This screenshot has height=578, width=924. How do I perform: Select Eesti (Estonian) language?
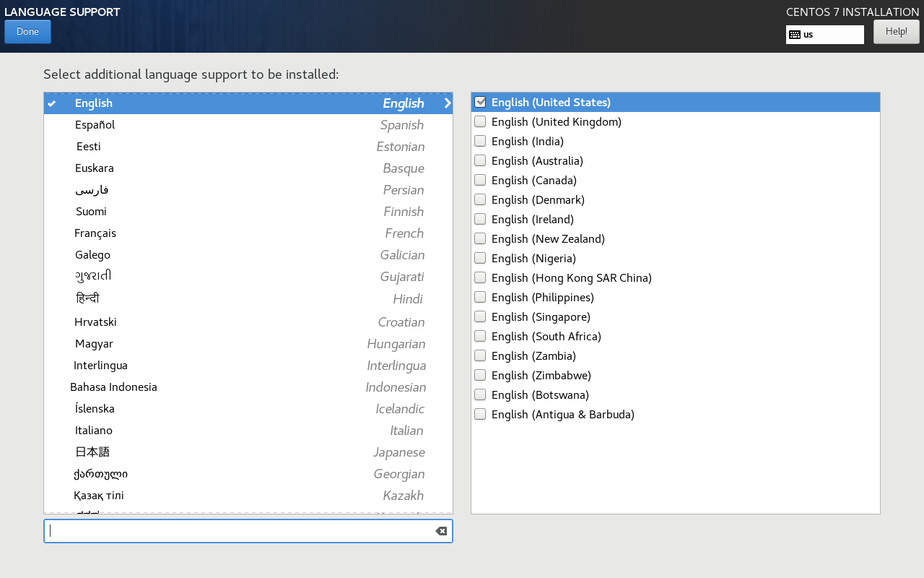248,147
